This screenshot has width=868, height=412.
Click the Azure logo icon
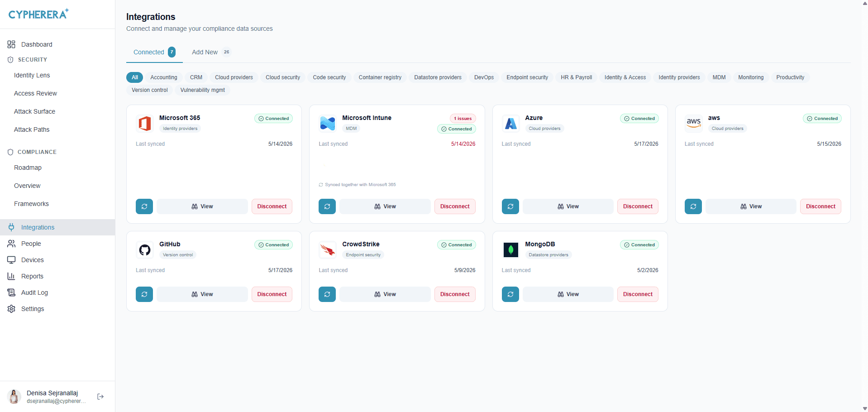point(511,123)
